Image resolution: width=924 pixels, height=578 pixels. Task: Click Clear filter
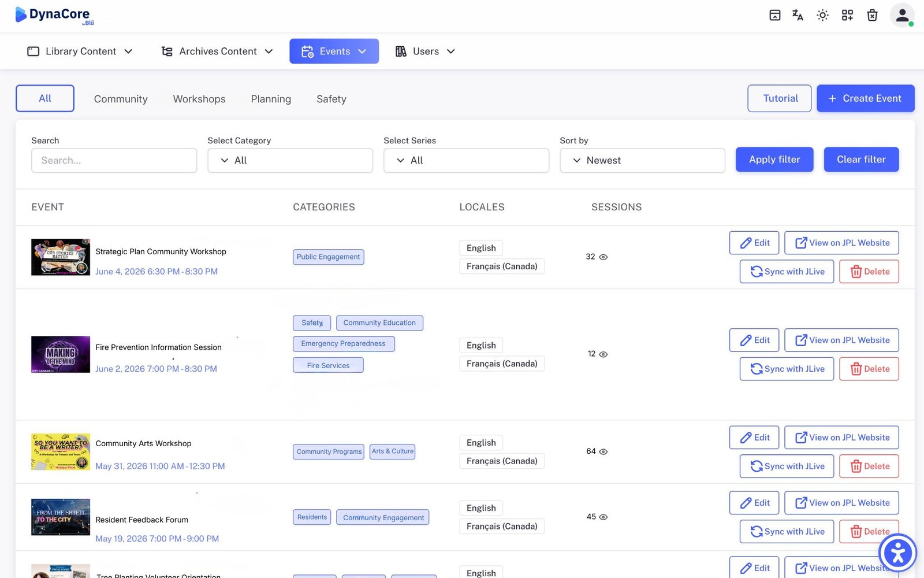(861, 160)
